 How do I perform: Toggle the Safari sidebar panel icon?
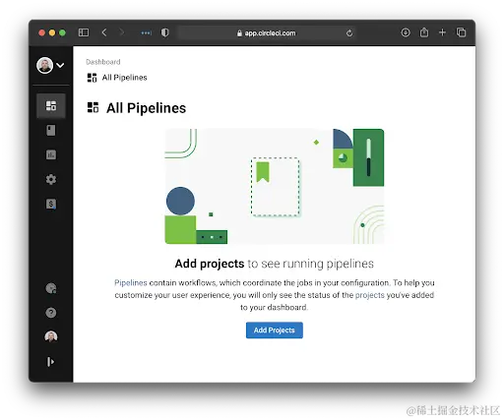tap(84, 32)
